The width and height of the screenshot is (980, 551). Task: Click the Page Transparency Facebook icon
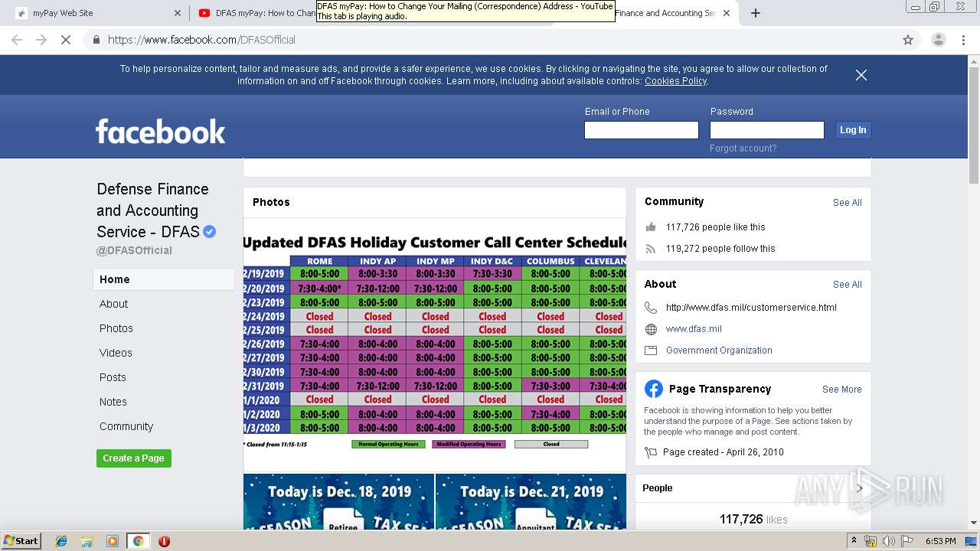click(653, 389)
